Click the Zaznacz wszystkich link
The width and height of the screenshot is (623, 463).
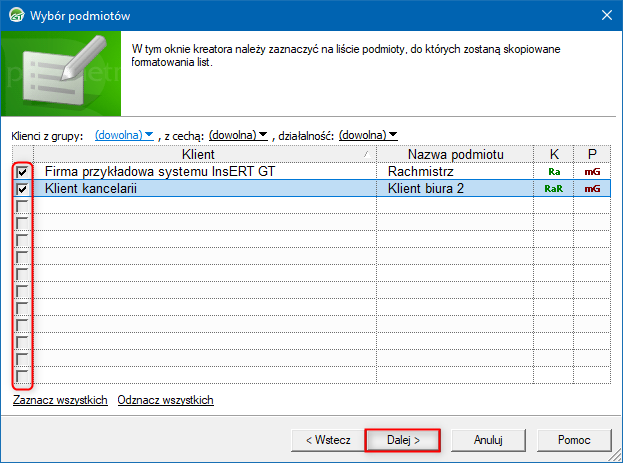(x=60, y=400)
